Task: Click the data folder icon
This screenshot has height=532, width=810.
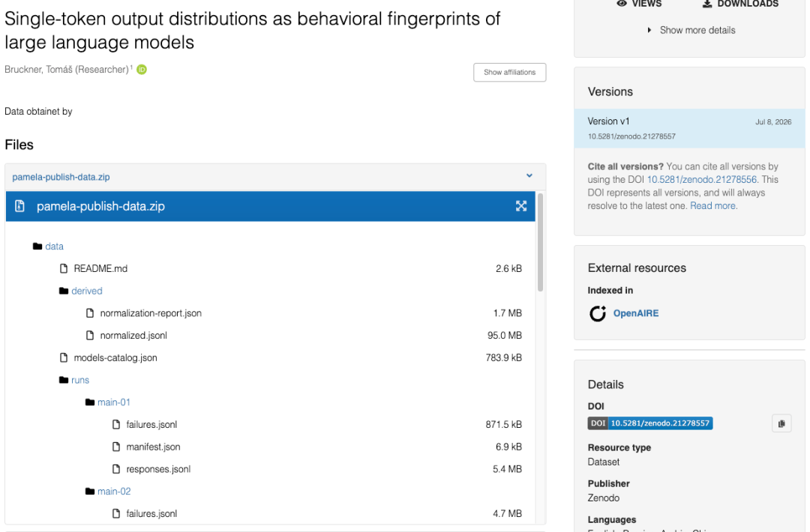Action: 37,246
